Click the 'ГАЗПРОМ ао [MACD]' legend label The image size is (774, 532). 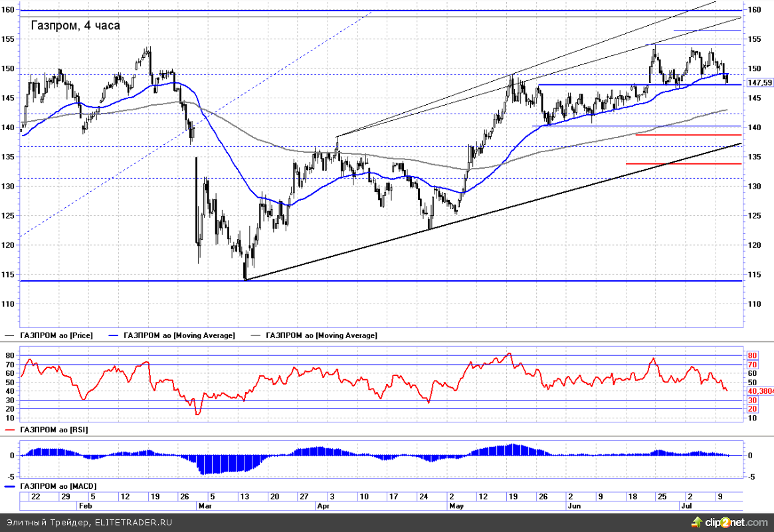[x=58, y=486]
